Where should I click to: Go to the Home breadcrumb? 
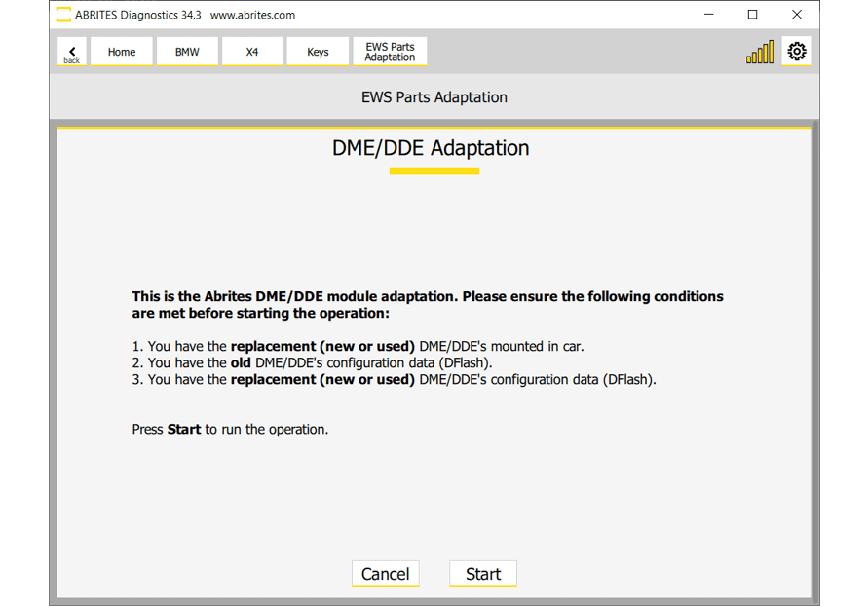pos(122,52)
